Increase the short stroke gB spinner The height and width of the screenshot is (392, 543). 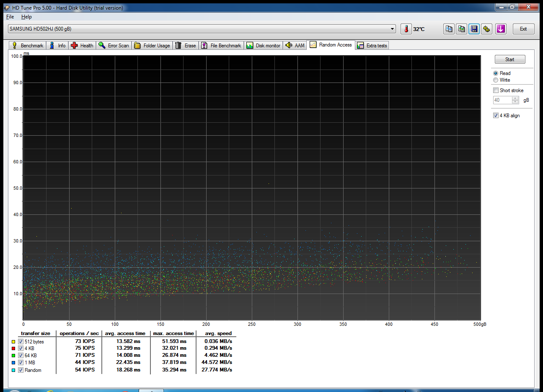(515, 98)
